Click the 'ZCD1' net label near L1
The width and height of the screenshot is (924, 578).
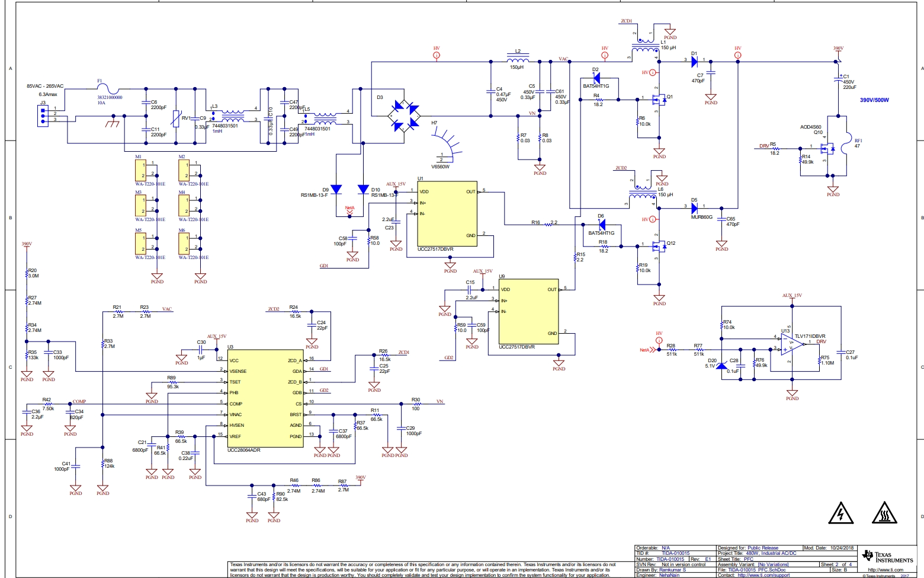coord(626,21)
